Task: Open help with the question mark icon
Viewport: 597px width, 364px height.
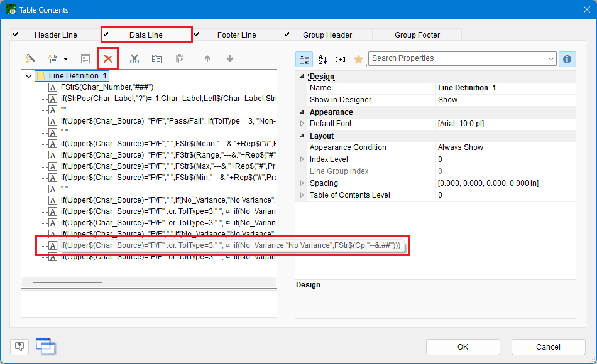Action: 19,346
